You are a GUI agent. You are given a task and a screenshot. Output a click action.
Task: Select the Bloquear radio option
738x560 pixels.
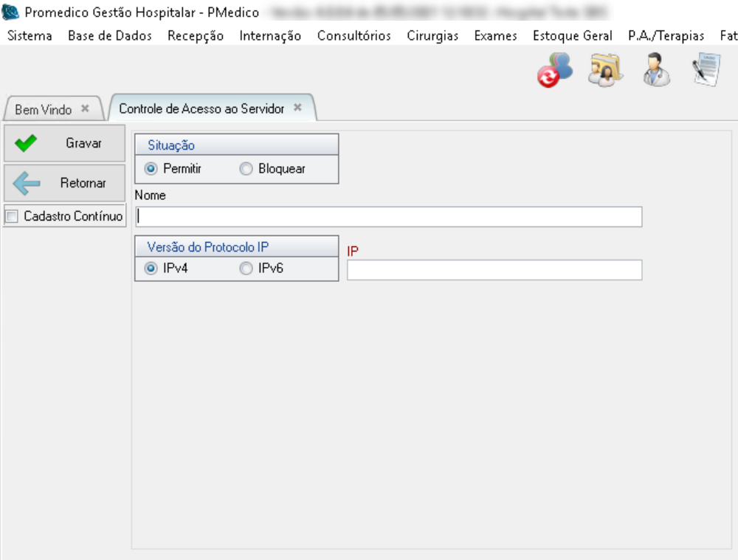point(246,169)
